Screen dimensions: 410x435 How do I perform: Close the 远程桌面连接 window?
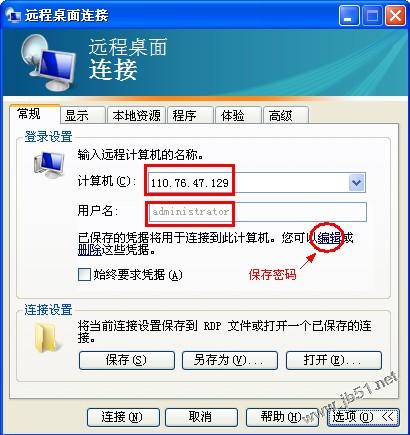pyautogui.click(x=395, y=16)
